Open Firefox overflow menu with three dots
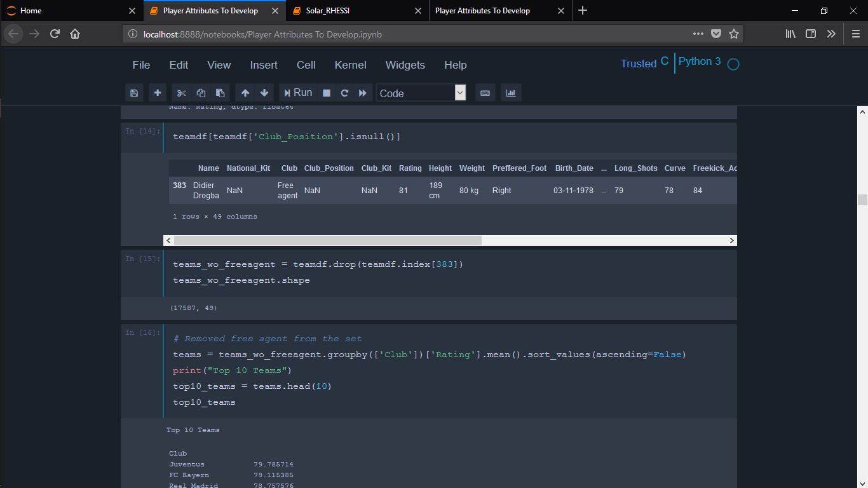Viewport: 868px width, 488px height. click(698, 34)
